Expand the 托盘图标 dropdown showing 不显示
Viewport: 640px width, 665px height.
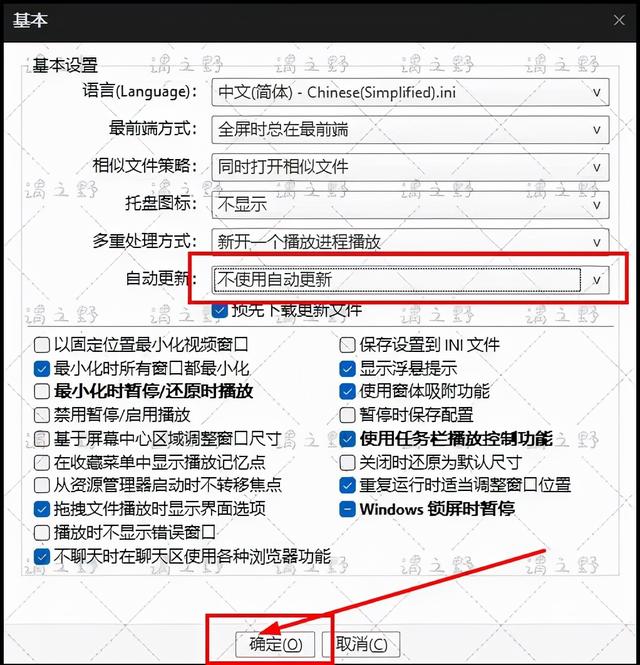point(410,205)
